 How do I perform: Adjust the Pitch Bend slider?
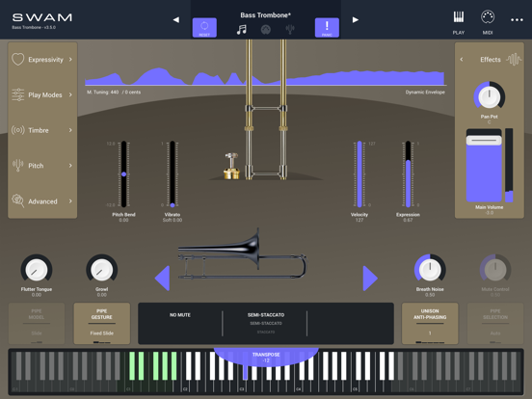[123, 174]
